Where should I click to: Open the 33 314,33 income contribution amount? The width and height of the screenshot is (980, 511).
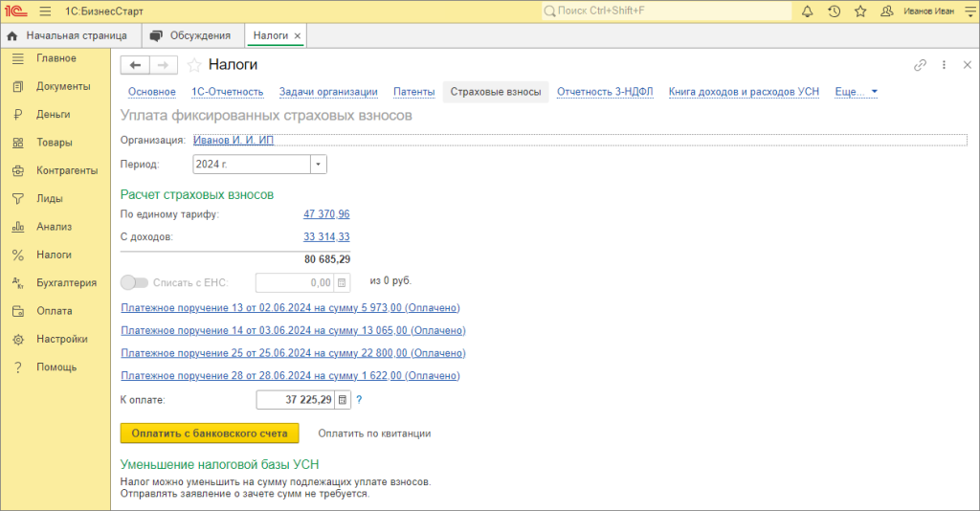(326, 236)
